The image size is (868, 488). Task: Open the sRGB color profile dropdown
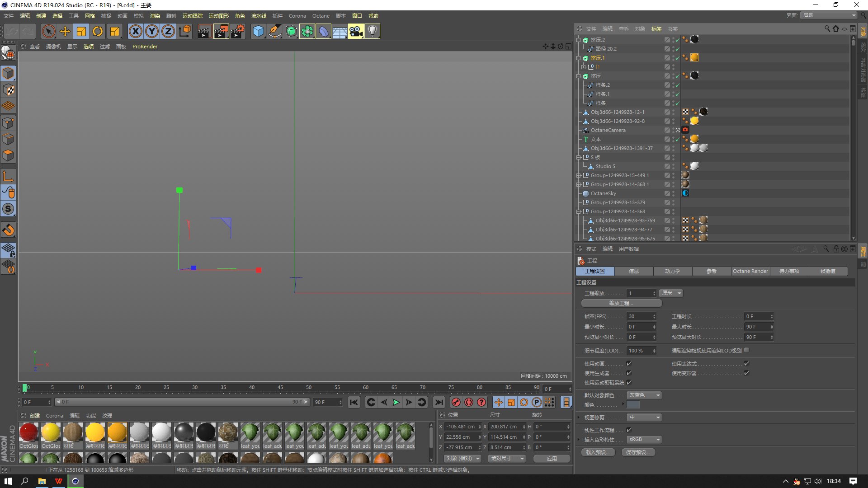click(x=644, y=439)
